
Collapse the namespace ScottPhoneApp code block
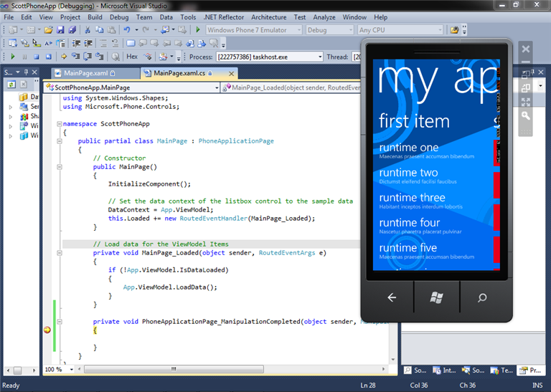click(x=60, y=124)
